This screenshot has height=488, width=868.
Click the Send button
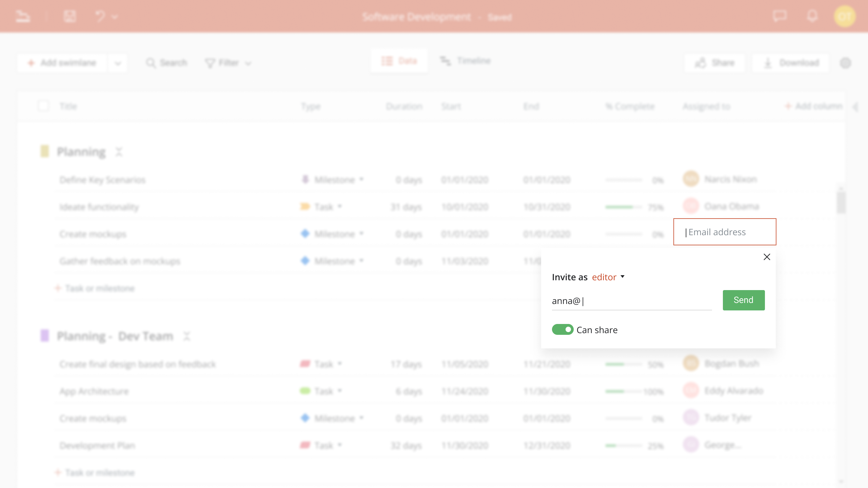[x=743, y=300]
